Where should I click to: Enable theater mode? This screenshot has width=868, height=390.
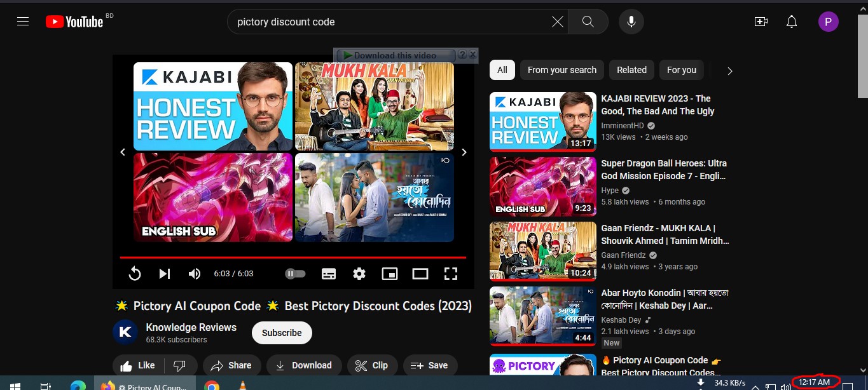420,274
